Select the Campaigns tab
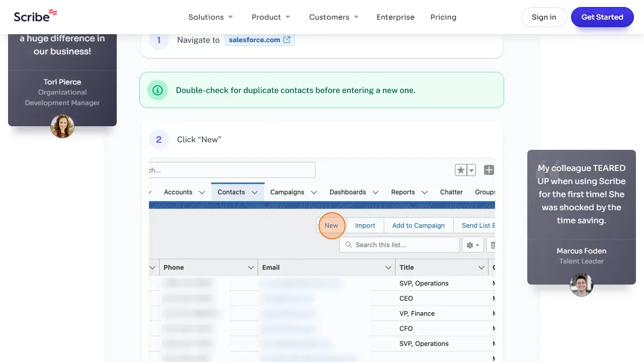 pyautogui.click(x=287, y=192)
